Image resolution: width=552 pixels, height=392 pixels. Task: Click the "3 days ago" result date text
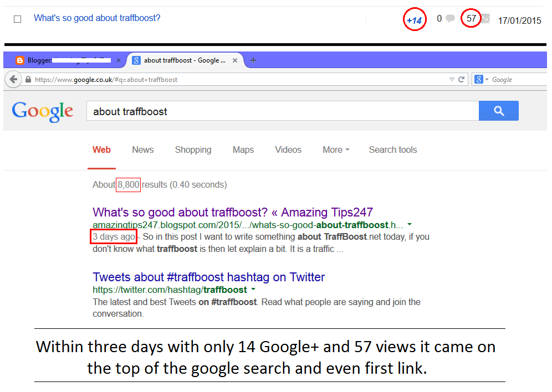pyautogui.click(x=114, y=236)
